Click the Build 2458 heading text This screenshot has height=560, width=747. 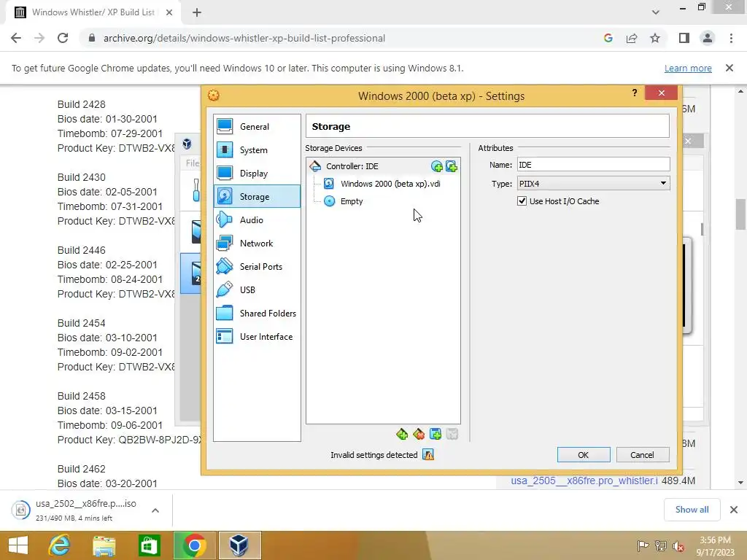point(82,396)
